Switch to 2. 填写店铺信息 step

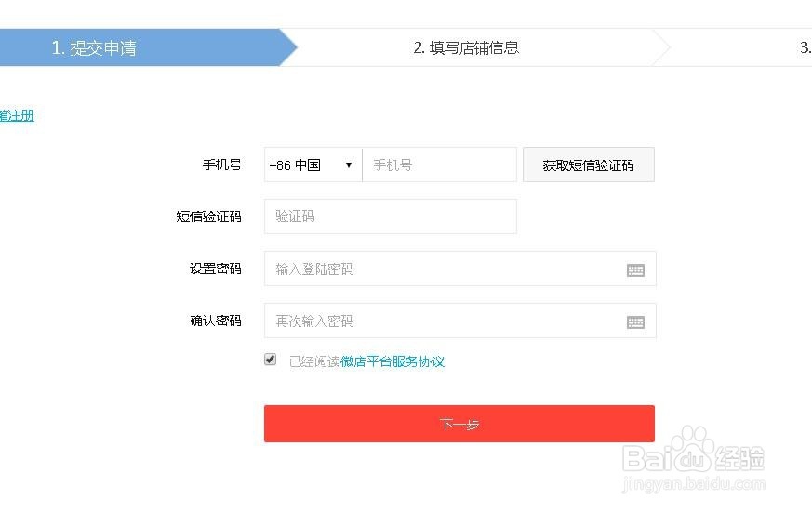tap(466, 48)
